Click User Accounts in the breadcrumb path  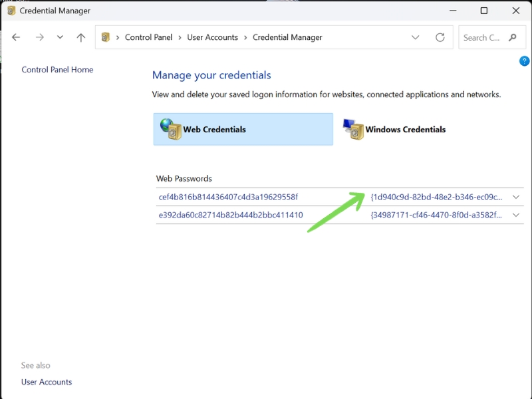(x=212, y=37)
